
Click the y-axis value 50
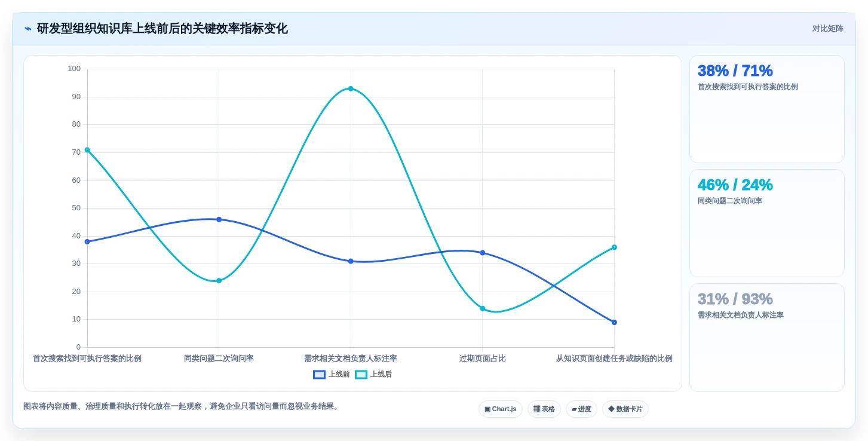coord(76,208)
